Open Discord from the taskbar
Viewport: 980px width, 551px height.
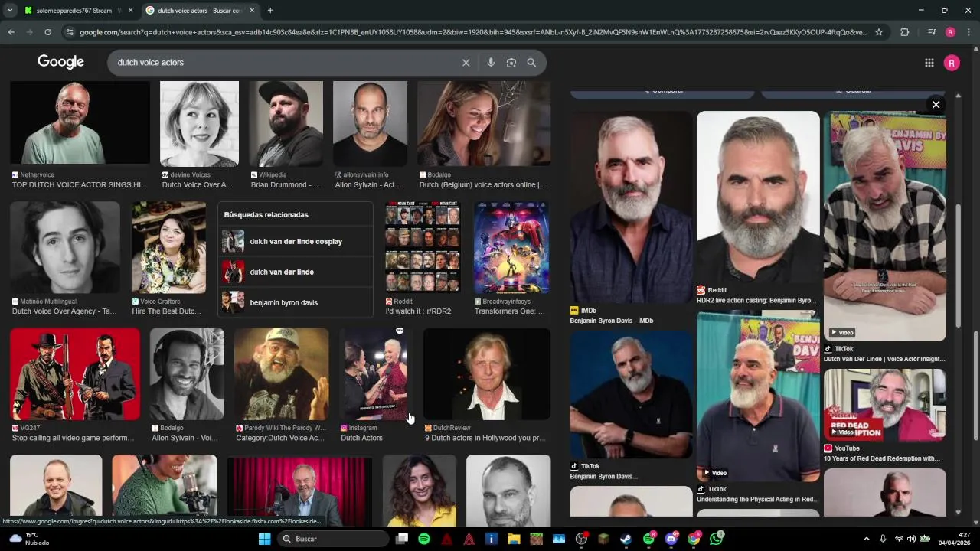[671, 539]
